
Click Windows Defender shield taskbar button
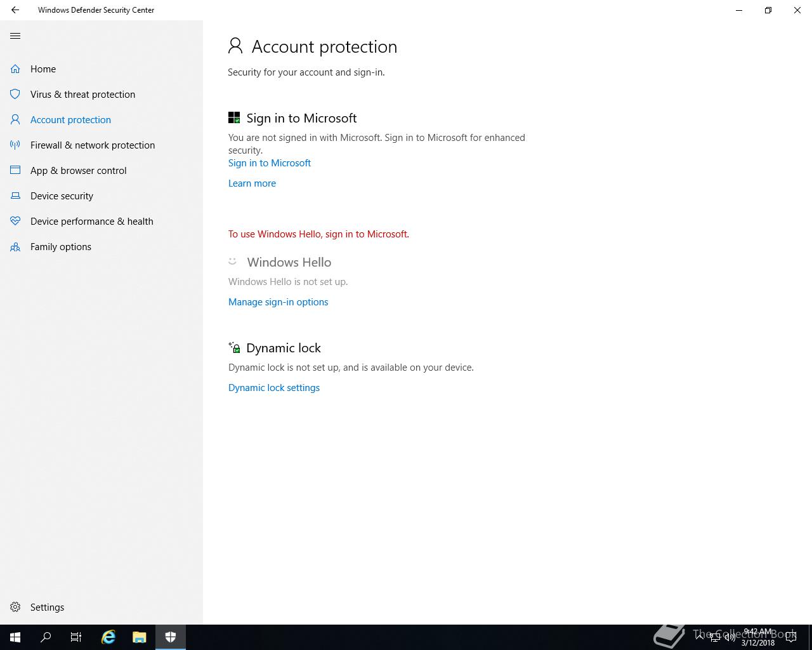171,637
